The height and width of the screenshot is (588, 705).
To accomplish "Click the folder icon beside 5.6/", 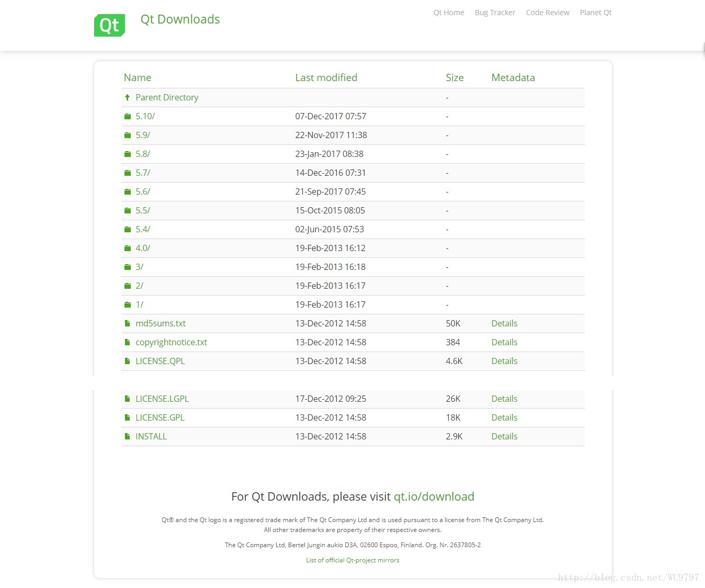I will point(127,191).
